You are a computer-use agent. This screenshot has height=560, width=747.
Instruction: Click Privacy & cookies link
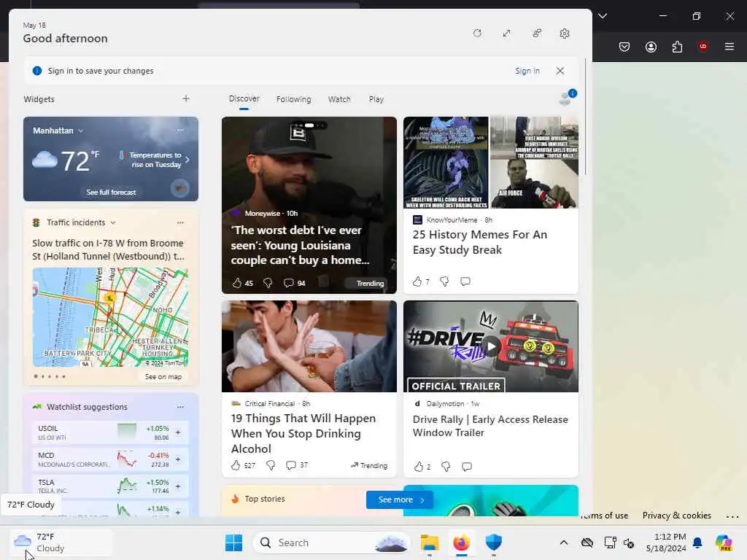click(676, 516)
